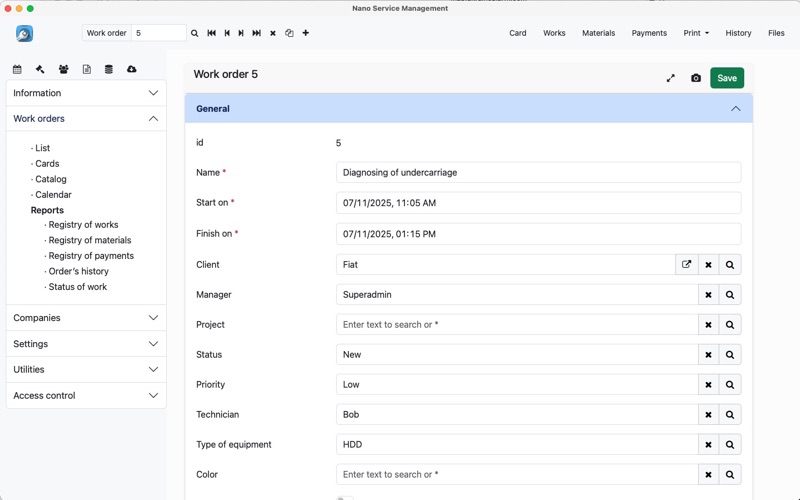Image resolution: width=800 pixels, height=500 pixels.
Task: Click the Name input field
Action: 538,172
